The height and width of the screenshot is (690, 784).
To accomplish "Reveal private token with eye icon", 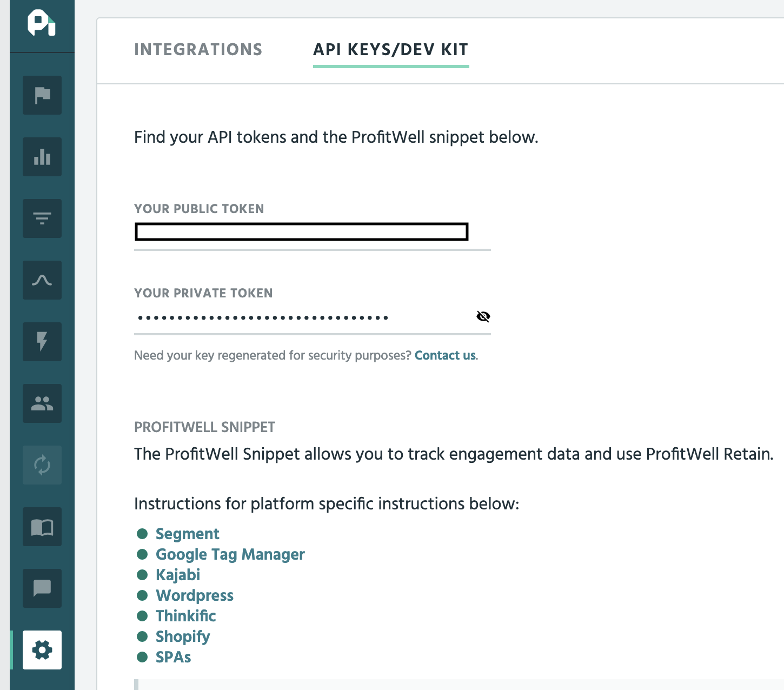I will [483, 316].
